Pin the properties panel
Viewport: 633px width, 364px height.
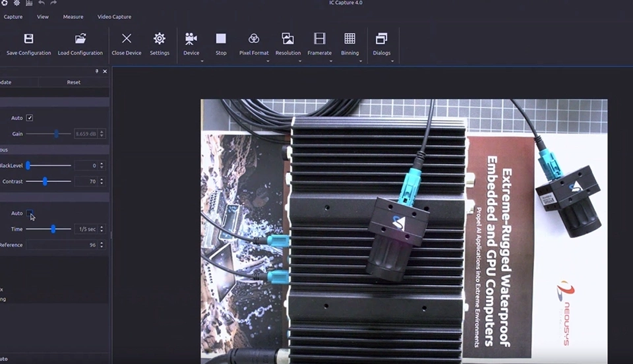[97, 71]
